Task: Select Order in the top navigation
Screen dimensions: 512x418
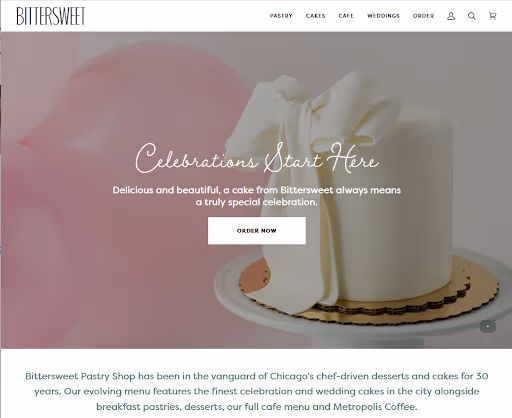Action: 423,16
